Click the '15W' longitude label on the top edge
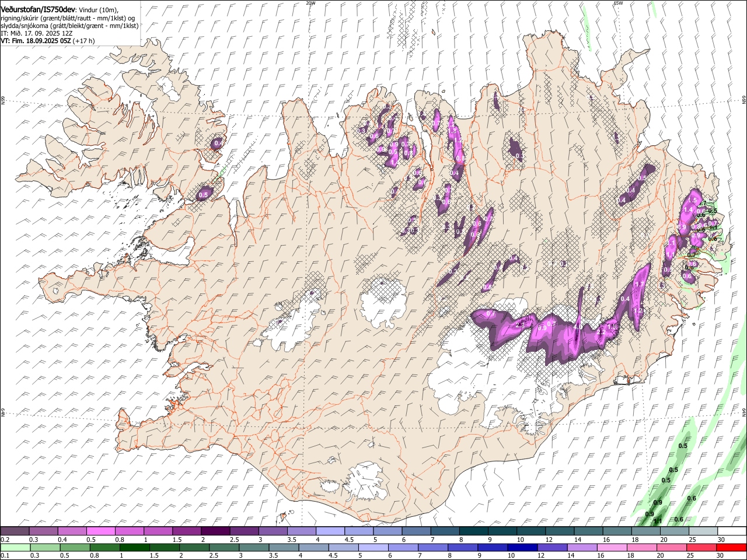The image size is (747, 560). point(618,3)
